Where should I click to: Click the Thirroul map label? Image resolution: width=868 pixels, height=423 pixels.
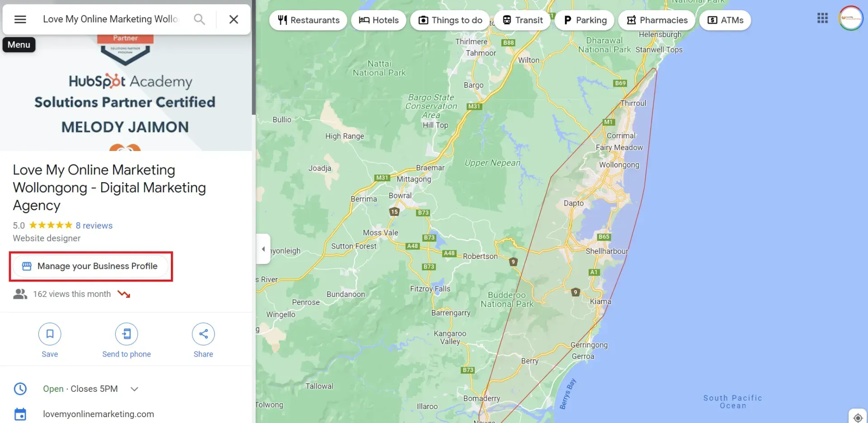(633, 103)
